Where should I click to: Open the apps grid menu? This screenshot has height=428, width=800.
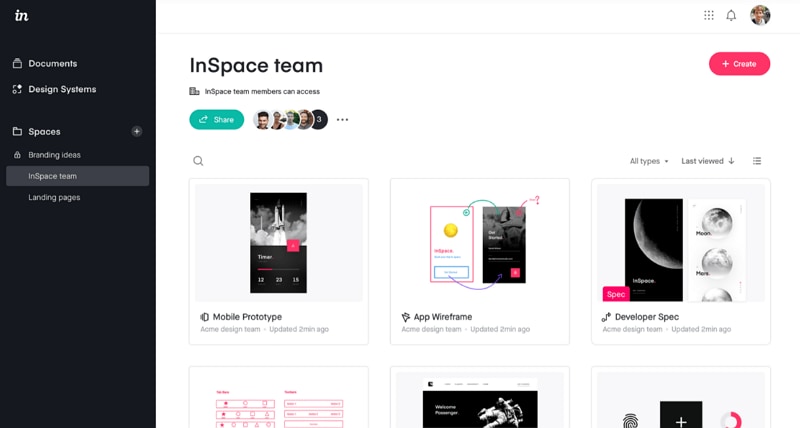tap(709, 15)
